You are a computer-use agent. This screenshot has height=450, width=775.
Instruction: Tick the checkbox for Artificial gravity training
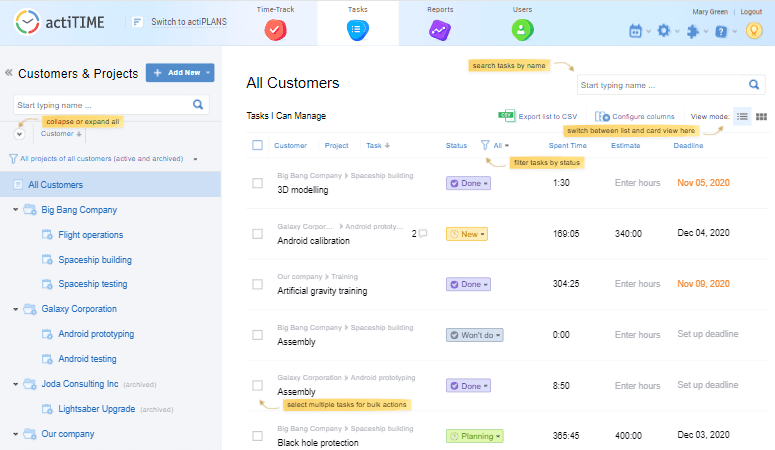point(258,284)
